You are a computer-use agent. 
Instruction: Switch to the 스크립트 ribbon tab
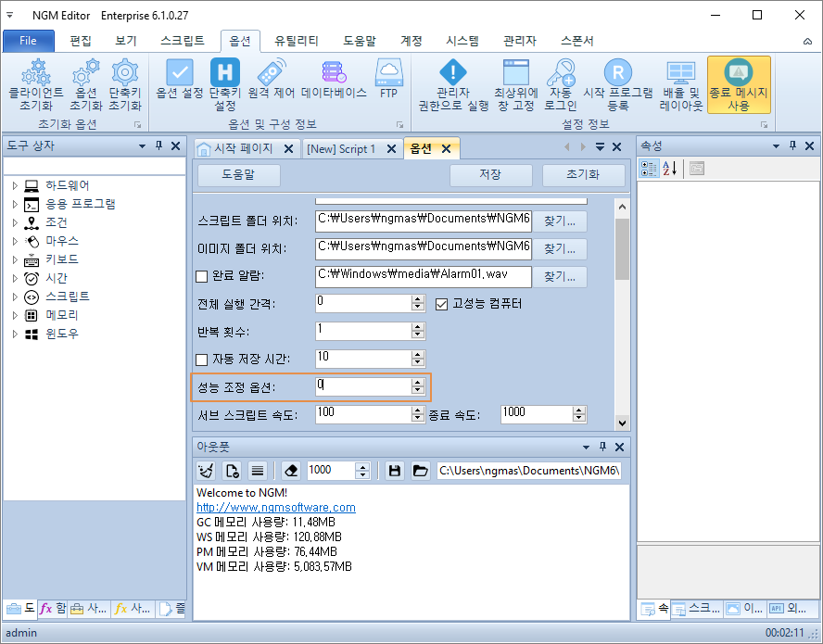point(183,41)
